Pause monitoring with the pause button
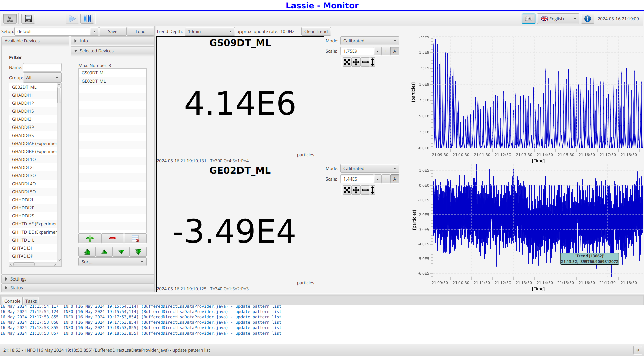The image size is (644, 356). coord(87,19)
